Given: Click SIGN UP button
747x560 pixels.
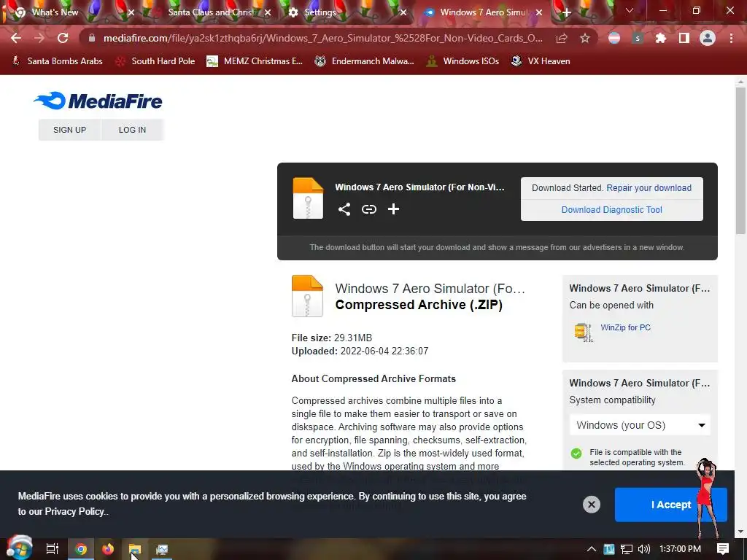Looking at the screenshot, I should [x=69, y=130].
